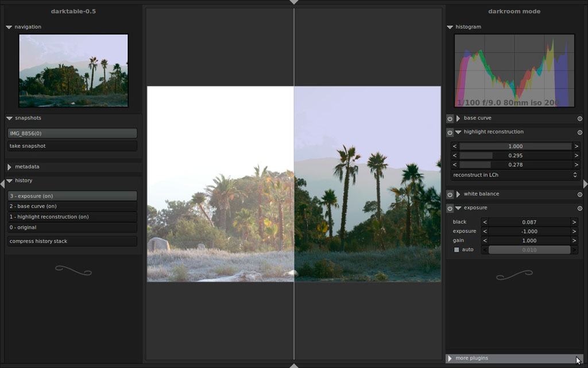Click compress history stack button
Screen dimensions: 588x368
tap(72, 241)
